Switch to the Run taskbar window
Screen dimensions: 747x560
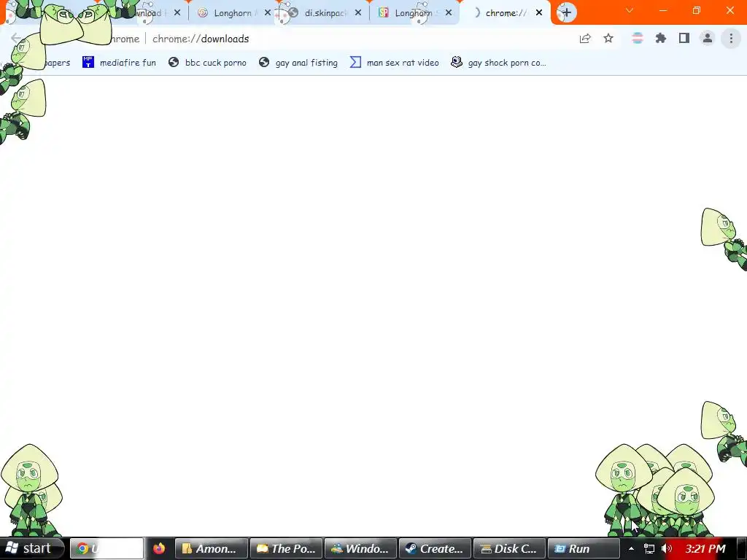584,548
